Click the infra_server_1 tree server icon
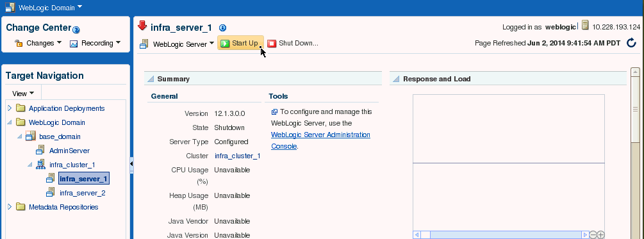This screenshot has height=239, width=644. coord(51,178)
